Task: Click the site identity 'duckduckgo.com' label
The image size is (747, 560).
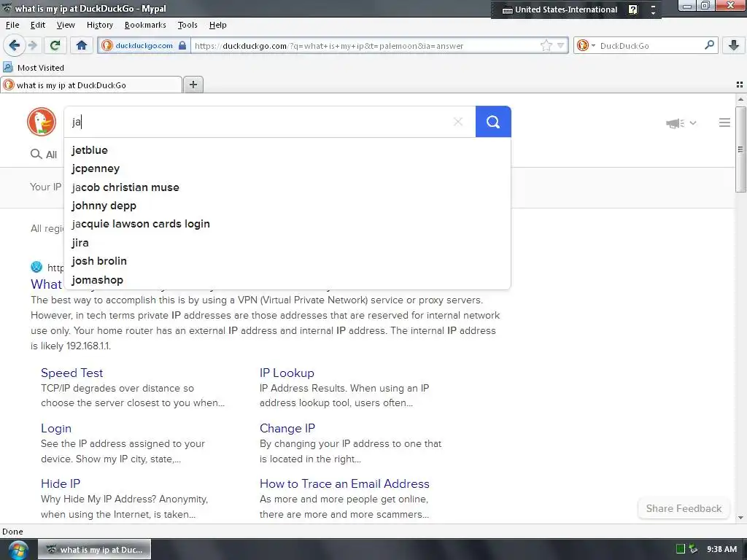Action: pyautogui.click(x=144, y=46)
